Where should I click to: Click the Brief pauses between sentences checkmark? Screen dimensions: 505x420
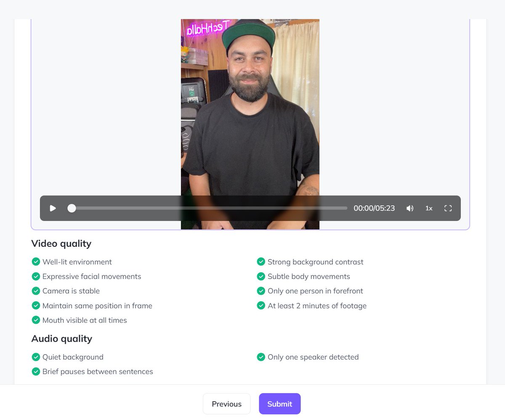click(x=36, y=372)
